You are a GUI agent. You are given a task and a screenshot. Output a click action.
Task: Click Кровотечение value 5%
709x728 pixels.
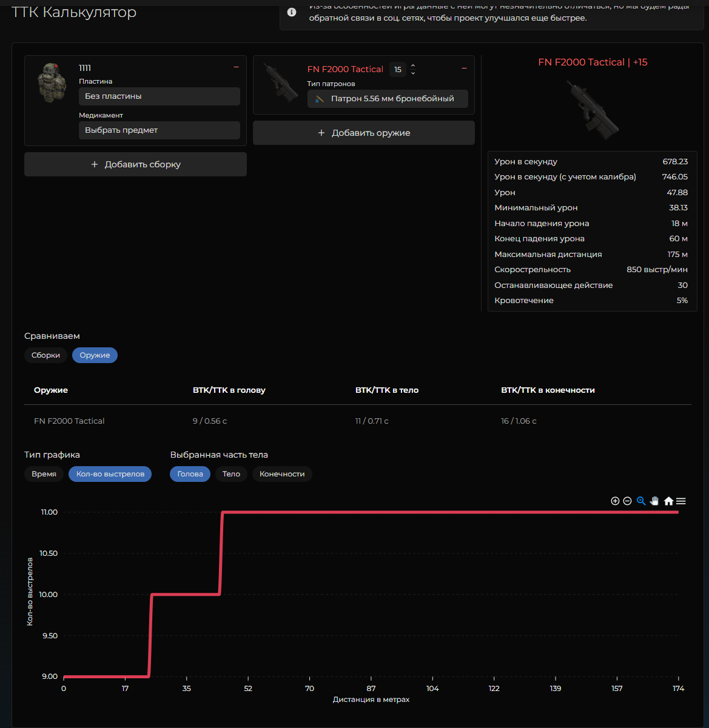(682, 301)
